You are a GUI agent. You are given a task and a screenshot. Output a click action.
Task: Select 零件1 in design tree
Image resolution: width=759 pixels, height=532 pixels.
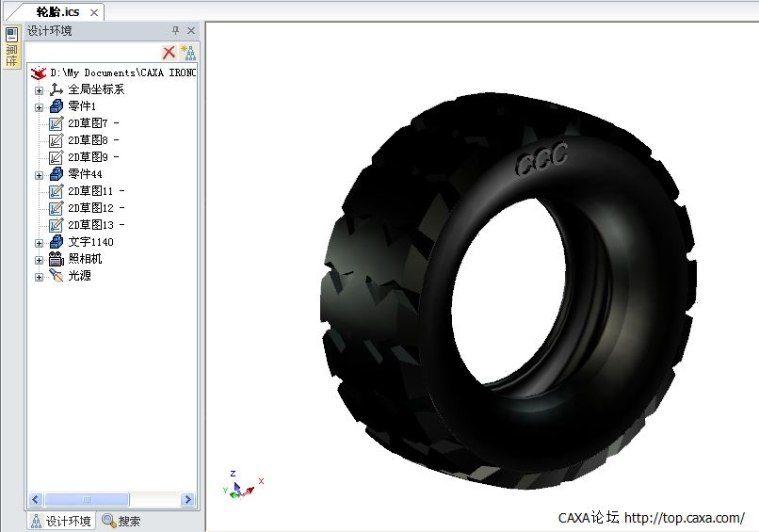click(82, 106)
